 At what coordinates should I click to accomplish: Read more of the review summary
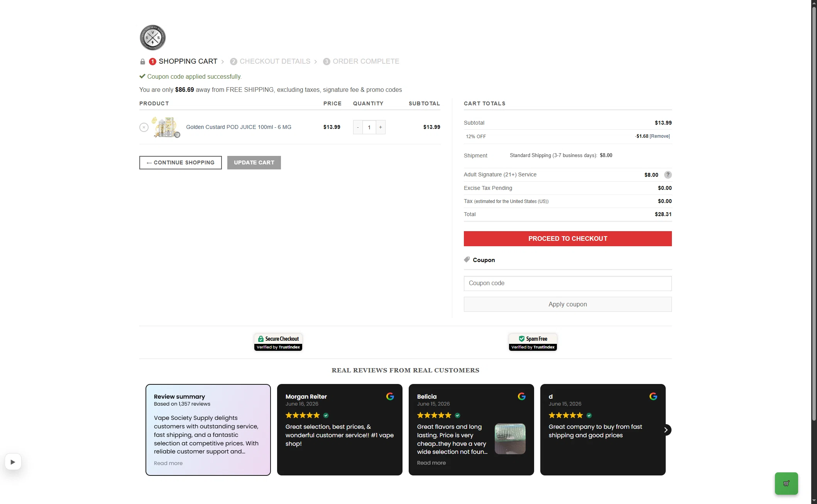coord(168,463)
